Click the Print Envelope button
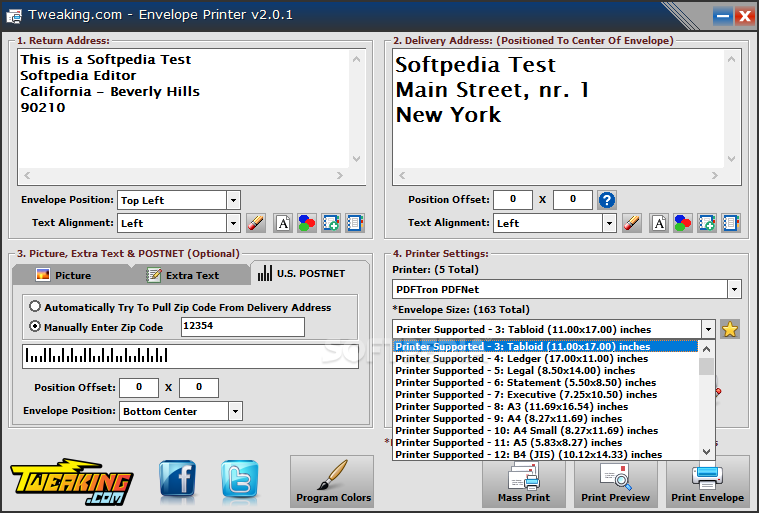This screenshot has height=513, width=759. (707, 482)
